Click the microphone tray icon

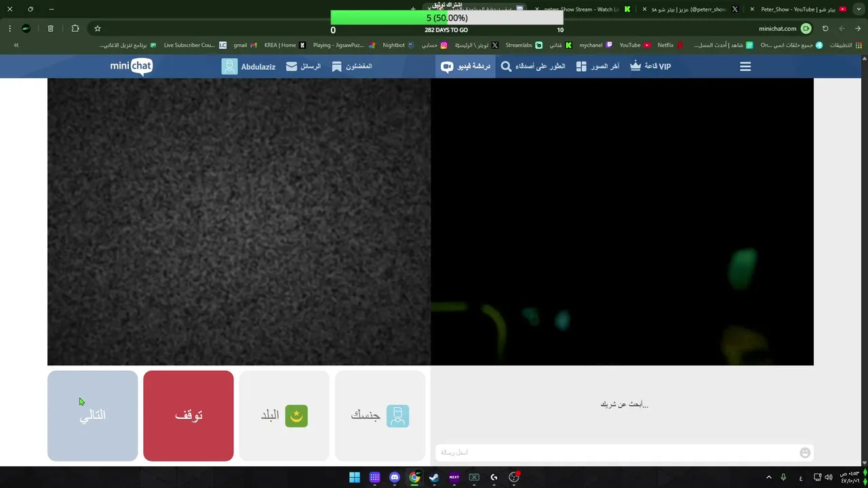click(x=783, y=477)
